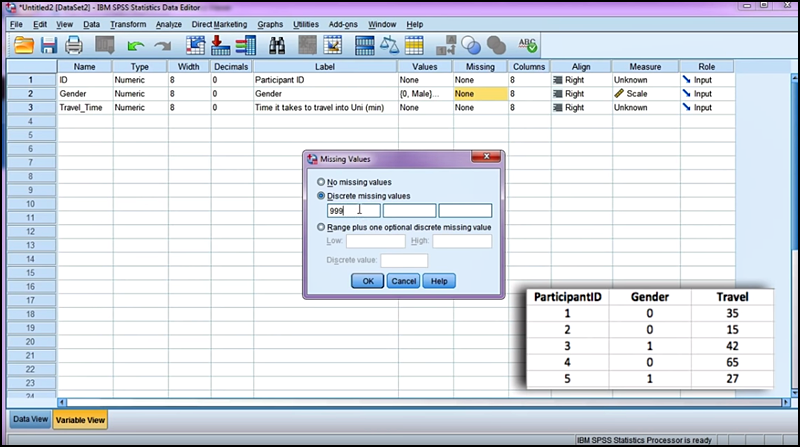This screenshot has width=800, height=447.
Task: Click the Print toolbar icon
Action: coord(73,45)
